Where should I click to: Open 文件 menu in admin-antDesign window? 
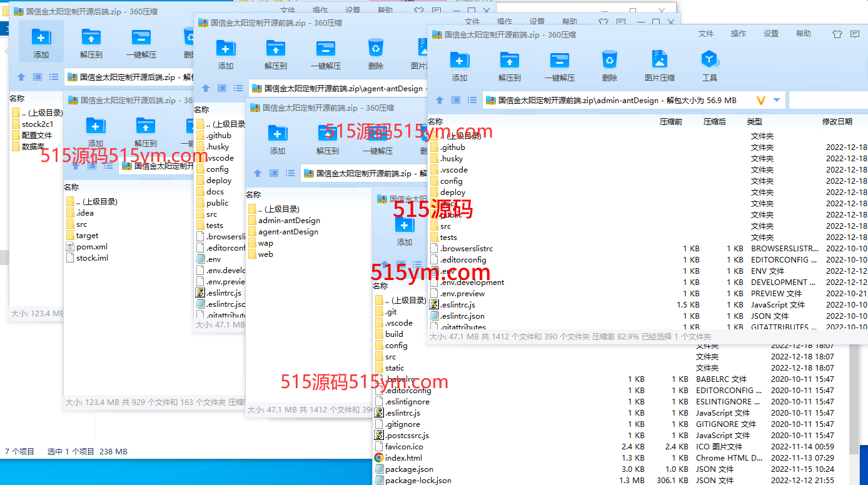pyautogui.click(x=706, y=34)
